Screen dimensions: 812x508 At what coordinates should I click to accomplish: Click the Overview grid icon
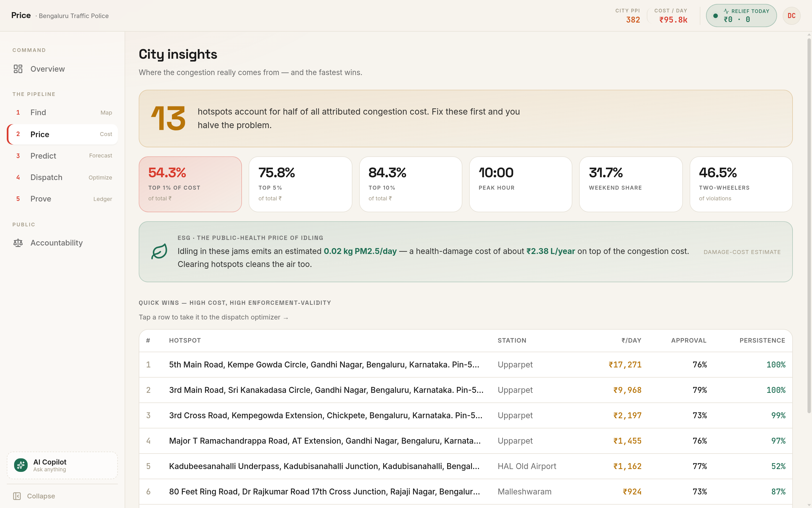pyautogui.click(x=18, y=69)
